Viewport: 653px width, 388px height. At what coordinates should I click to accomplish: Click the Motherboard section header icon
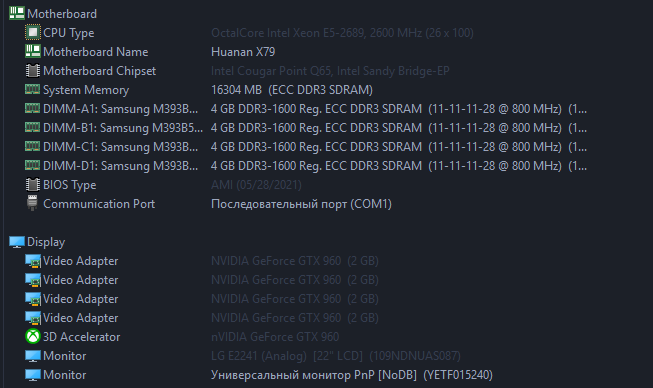17,13
